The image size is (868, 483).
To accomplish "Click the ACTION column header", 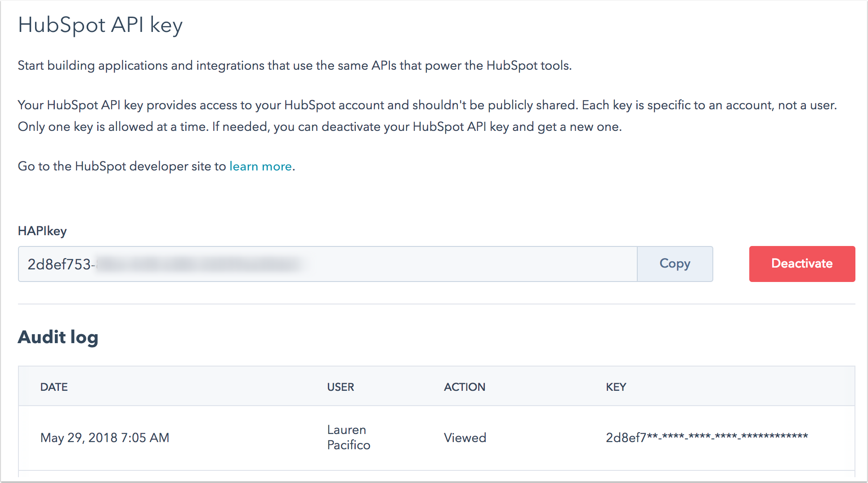I will 465,387.
